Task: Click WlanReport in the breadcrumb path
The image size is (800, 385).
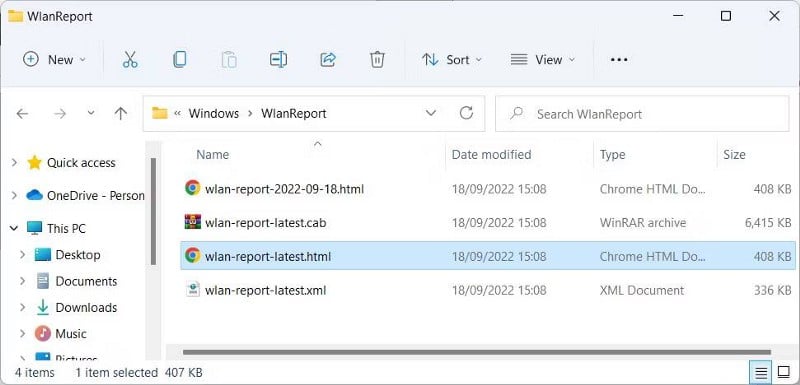Action: [294, 113]
